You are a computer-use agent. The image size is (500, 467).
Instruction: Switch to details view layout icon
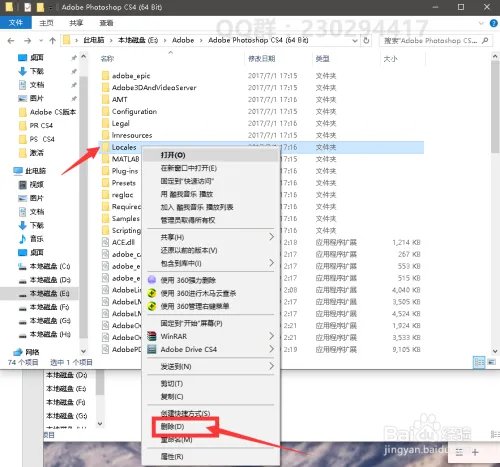pos(479,362)
